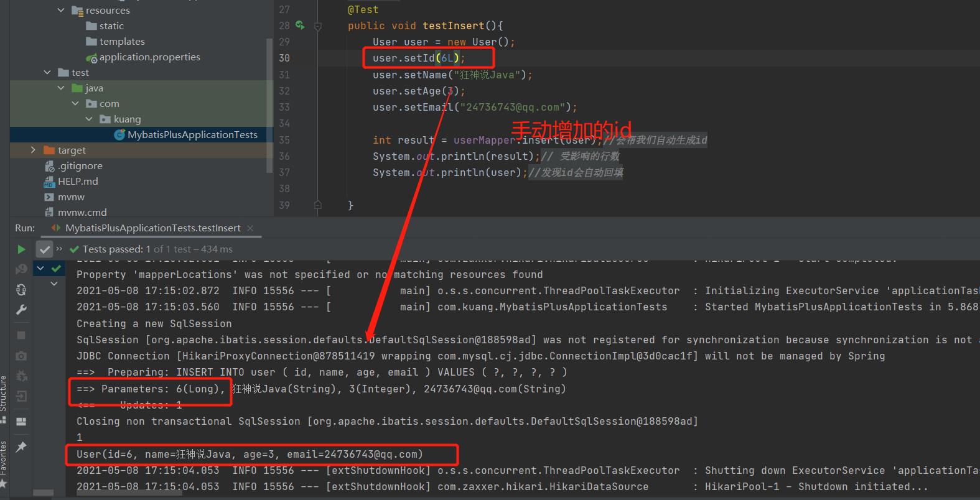Click the 'Tests passed: 1' status text
Screen dimensions: 980x500
[x=116, y=249]
